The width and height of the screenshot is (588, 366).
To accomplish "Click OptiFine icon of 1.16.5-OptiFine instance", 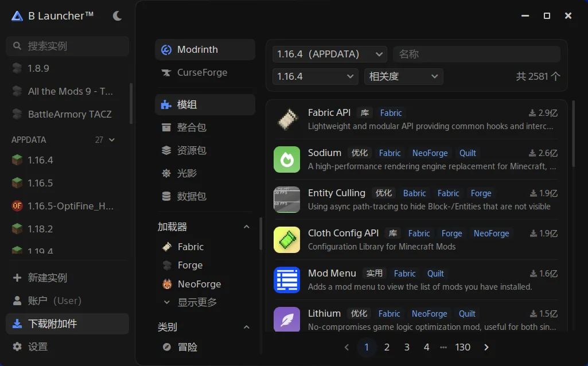I will [17, 206].
